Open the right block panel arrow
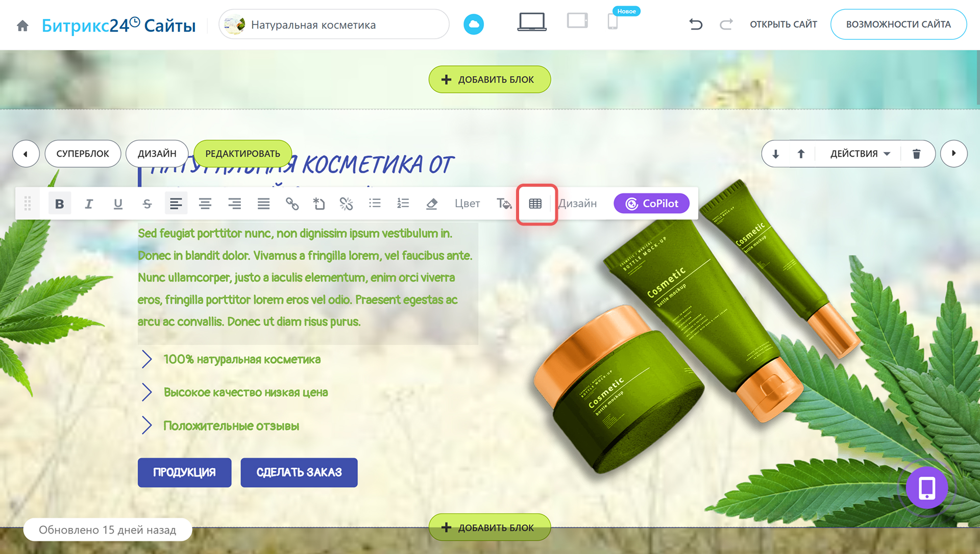This screenshot has height=554, width=980. click(953, 154)
